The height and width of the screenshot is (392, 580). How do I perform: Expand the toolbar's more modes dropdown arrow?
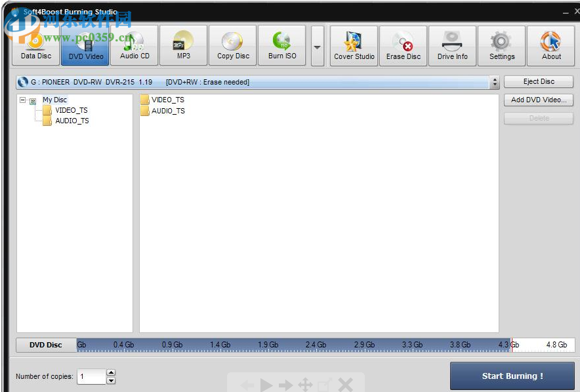pos(318,46)
